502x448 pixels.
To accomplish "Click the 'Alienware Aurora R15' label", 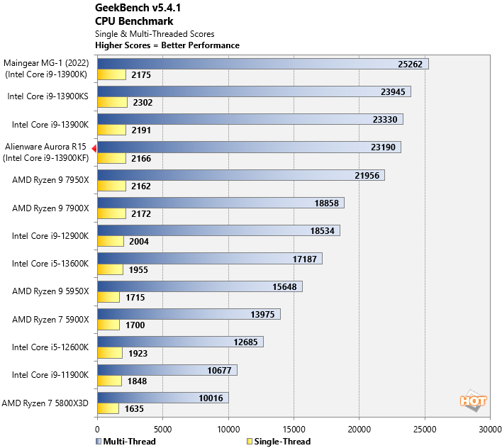I will point(45,147).
